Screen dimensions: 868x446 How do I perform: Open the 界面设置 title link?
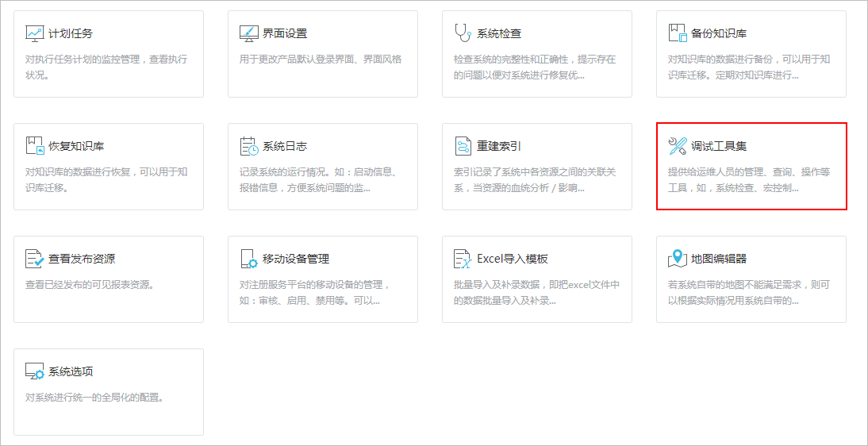(285, 33)
